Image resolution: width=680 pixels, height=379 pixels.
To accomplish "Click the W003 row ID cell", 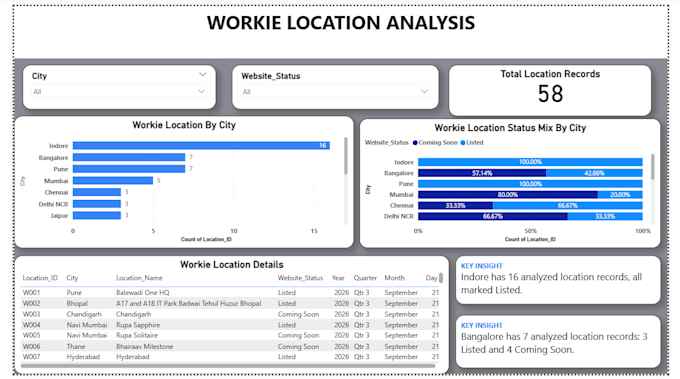I will [31, 314].
